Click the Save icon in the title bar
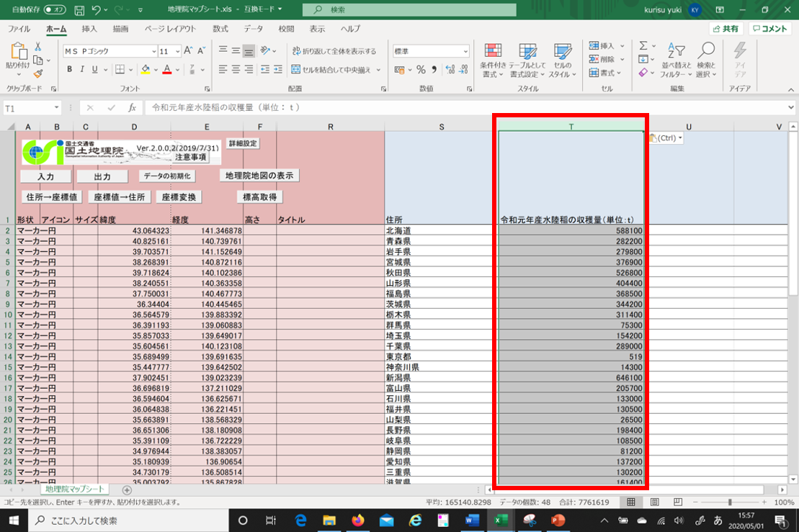The image size is (799, 532). point(79,9)
